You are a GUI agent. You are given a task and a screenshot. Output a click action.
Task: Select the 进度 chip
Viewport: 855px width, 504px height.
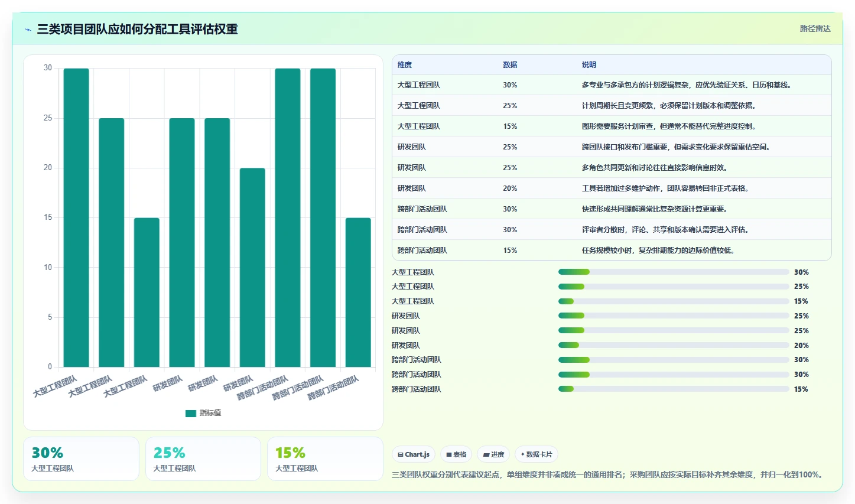pos(493,454)
